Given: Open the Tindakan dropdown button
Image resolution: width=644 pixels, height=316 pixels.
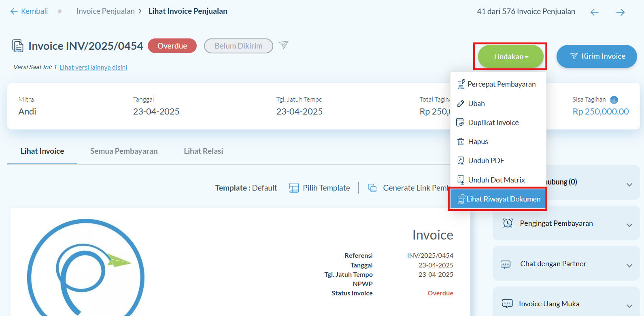Looking at the screenshot, I should 510,57.
